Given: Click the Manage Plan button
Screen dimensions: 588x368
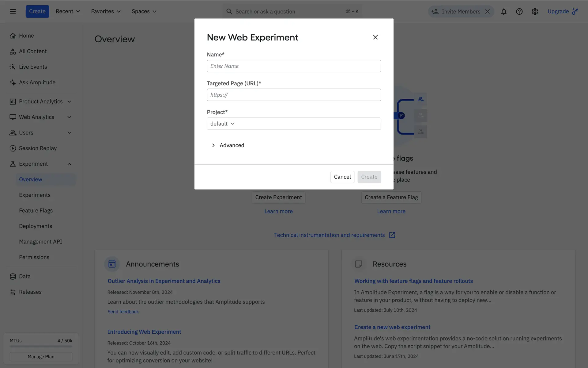Looking at the screenshot, I should coord(41,357).
